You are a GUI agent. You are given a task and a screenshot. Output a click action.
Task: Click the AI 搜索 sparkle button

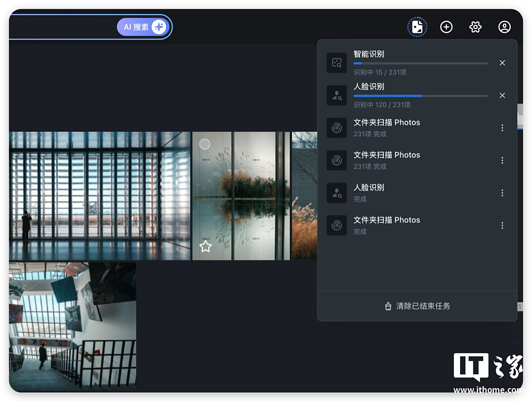click(142, 27)
